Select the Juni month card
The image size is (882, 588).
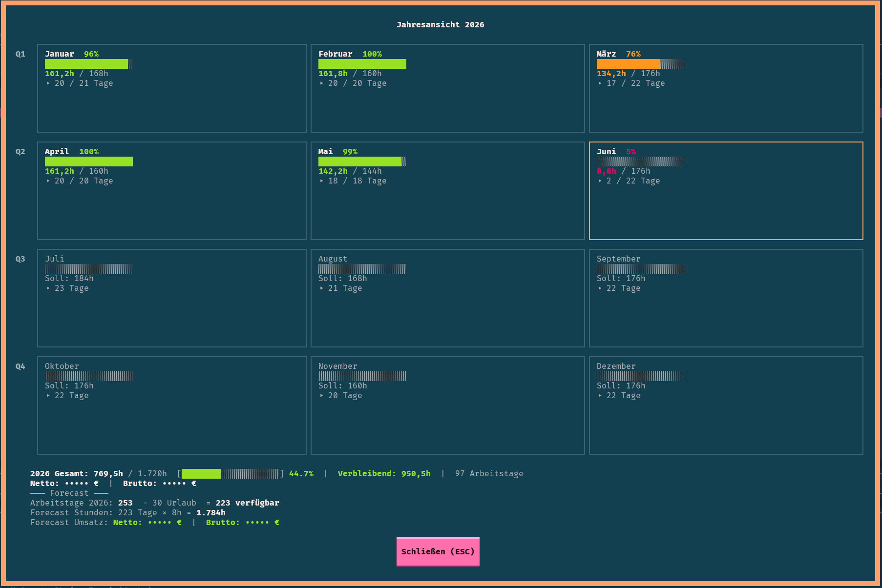point(726,191)
